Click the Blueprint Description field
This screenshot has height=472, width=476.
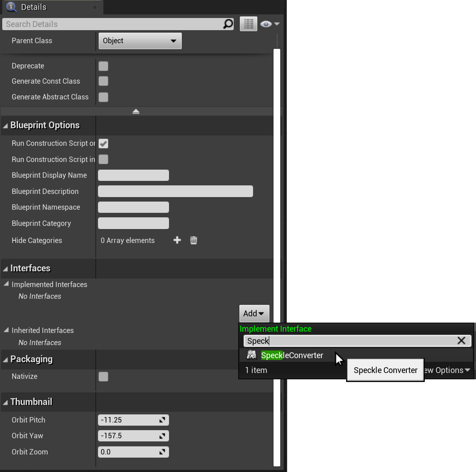175,191
